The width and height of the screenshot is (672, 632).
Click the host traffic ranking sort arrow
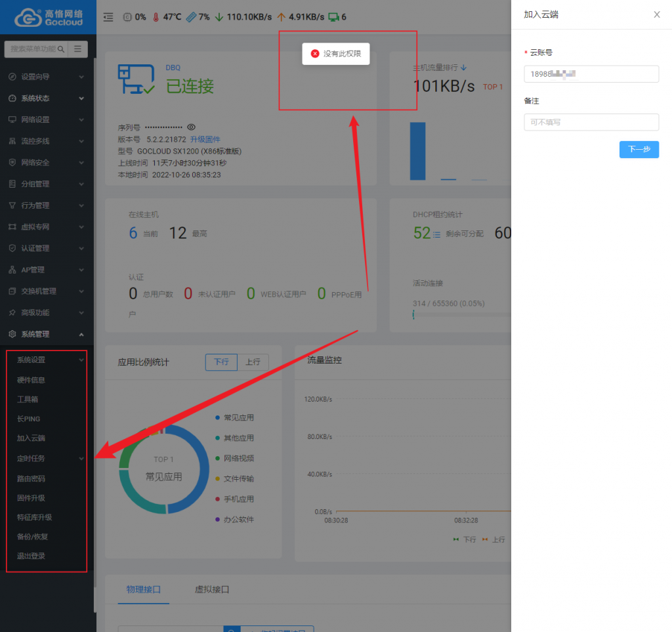tap(463, 68)
